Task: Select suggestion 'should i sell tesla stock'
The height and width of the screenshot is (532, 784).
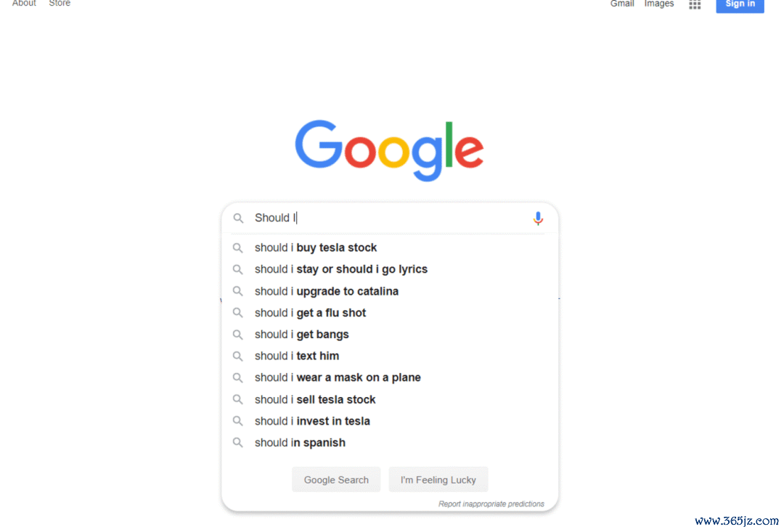Action: tap(390, 399)
